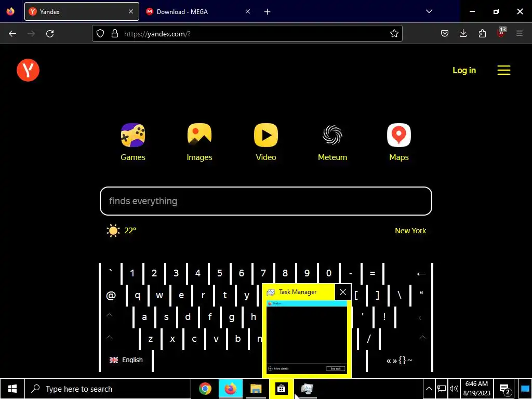532x399 pixels.
Task: Open the Save to Pocket button
Action: click(x=445, y=33)
